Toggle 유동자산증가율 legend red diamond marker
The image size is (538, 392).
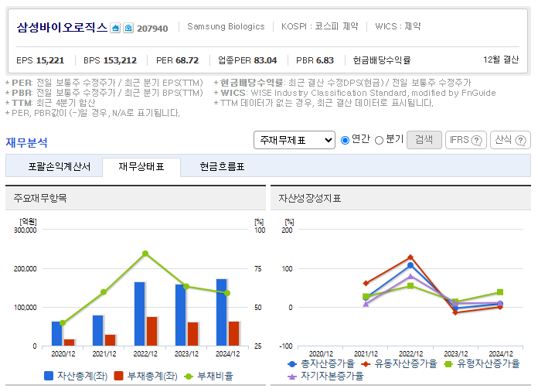click(366, 364)
